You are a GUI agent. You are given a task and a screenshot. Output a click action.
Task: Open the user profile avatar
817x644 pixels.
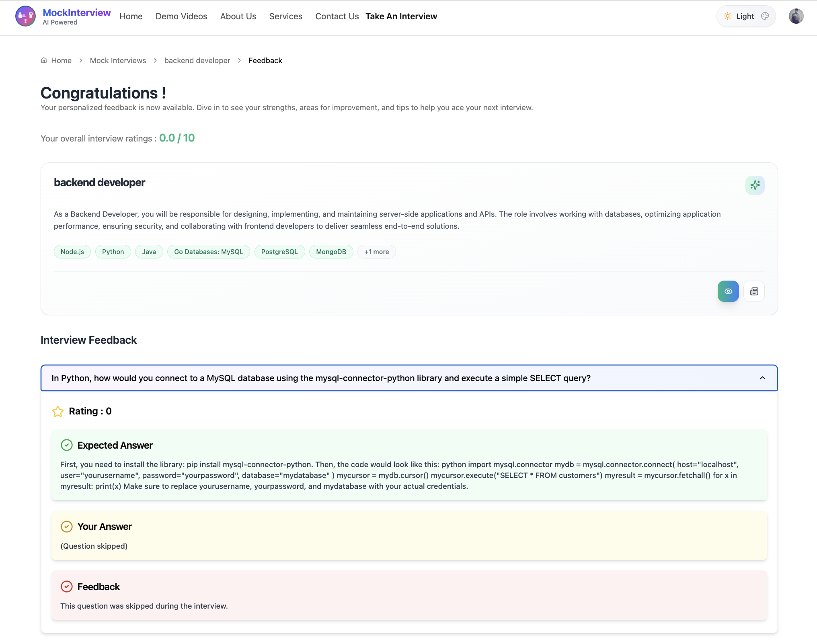pos(796,16)
